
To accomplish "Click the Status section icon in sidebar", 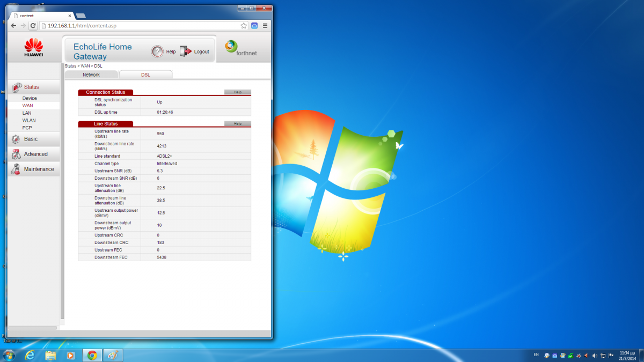I will pos(16,87).
